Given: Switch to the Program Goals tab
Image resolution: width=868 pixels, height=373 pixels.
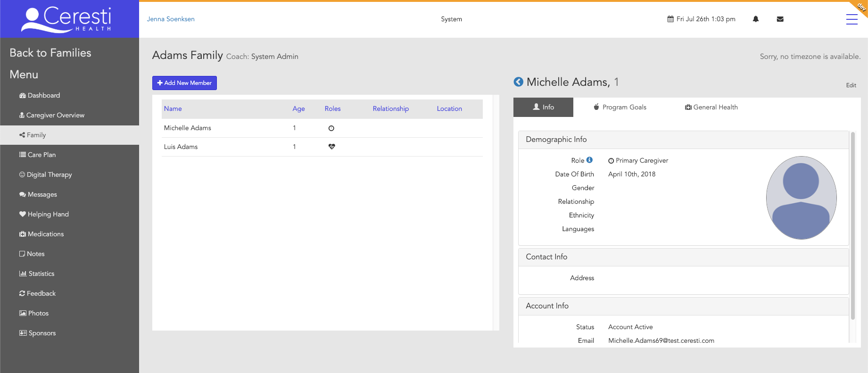Looking at the screenshot, I should point(620,107).
